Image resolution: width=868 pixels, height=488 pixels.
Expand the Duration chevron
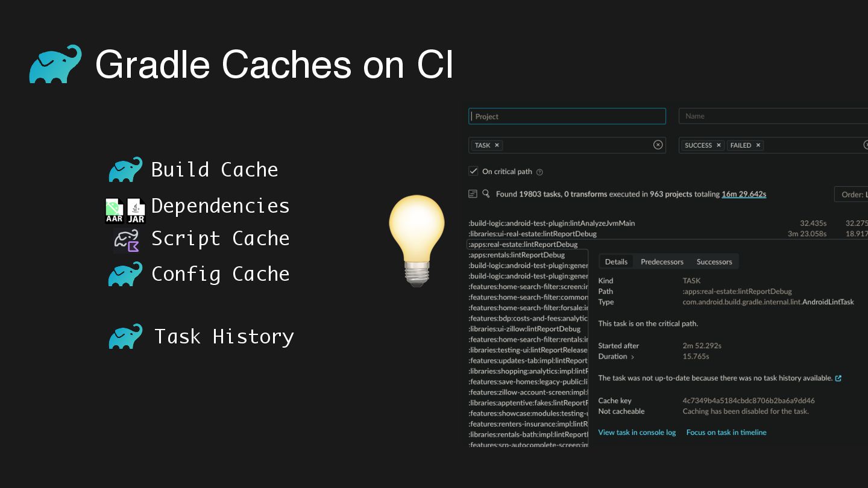(x=632, y=357)
